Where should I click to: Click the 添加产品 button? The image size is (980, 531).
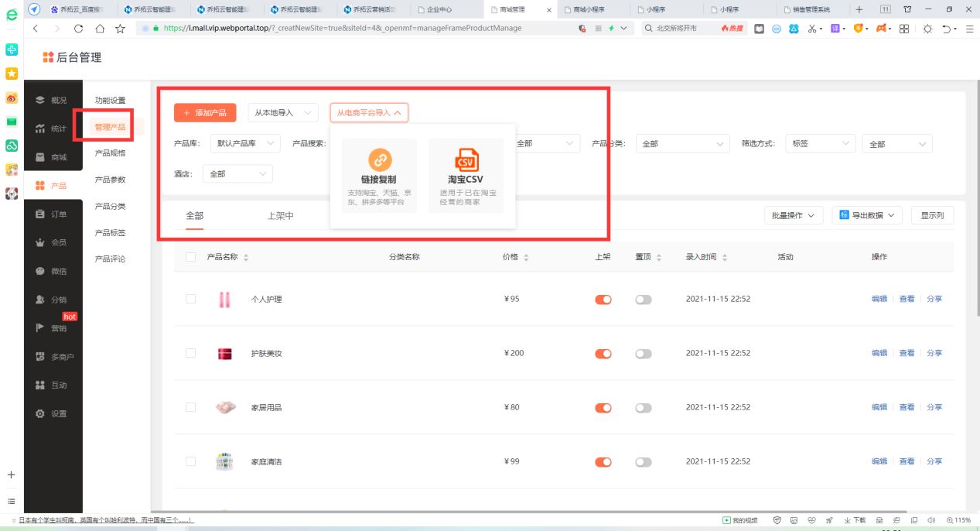[x=203, y=112]
